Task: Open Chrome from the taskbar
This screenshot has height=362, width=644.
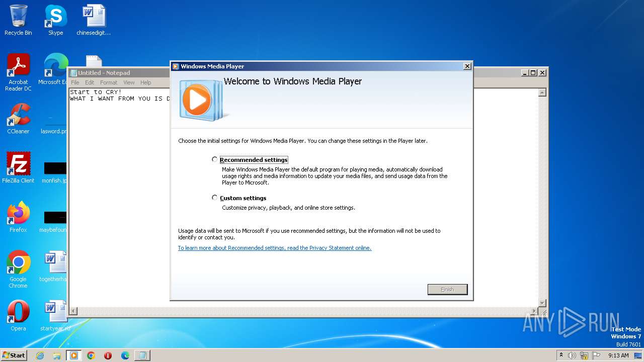Action: click(x=91, y=355)
